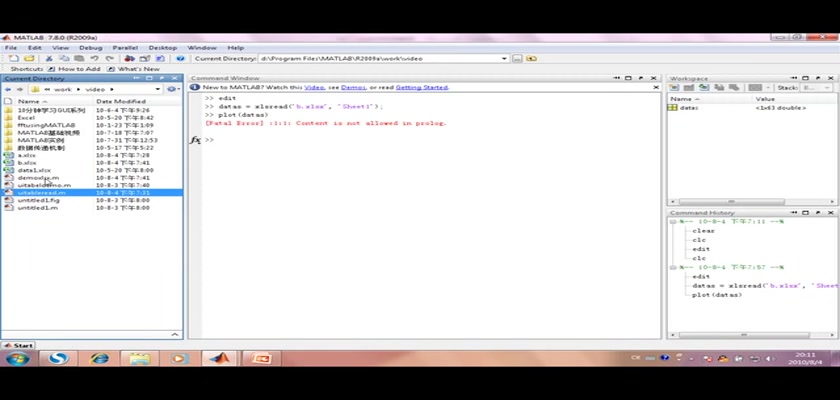Copy selection via toolbar copy icon
Image resolution: width=840 pixels, height=400 pixels.
[64, 58]
